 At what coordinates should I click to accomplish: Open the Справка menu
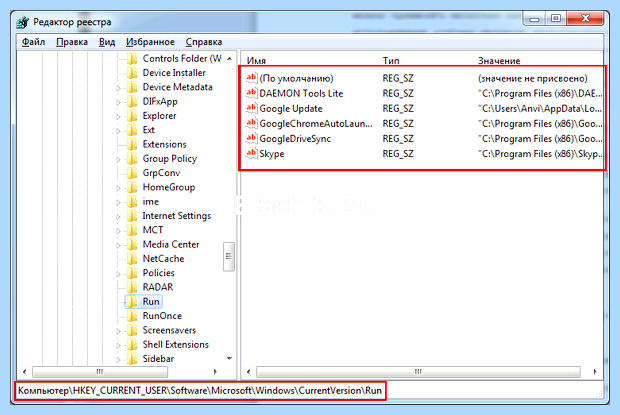pos(204,42)
